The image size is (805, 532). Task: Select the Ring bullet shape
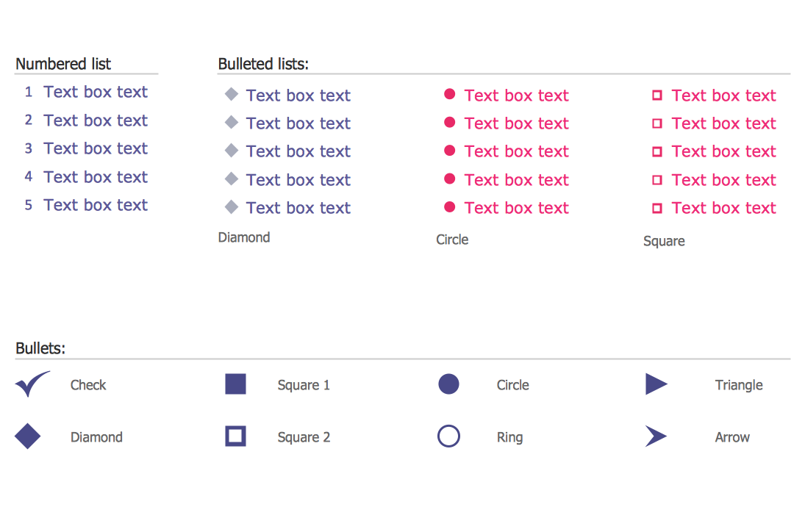coord(448,436)
